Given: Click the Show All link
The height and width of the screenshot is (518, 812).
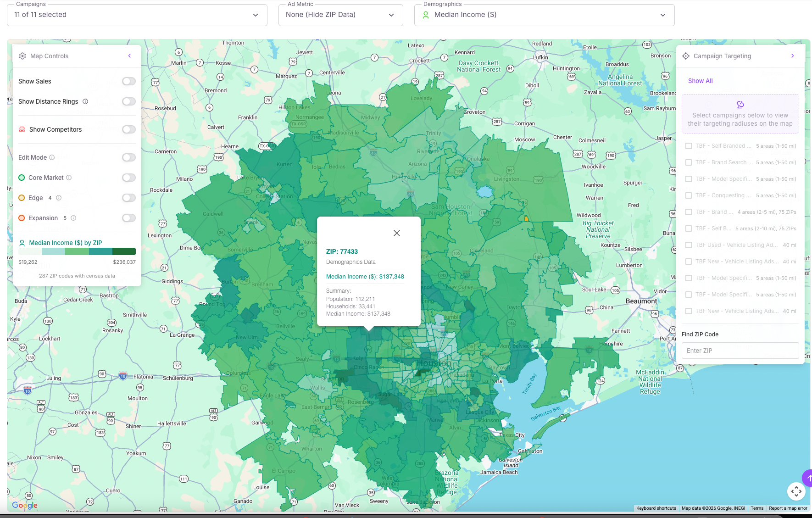Looking at the screenshot, I should (x=700, y=81).
